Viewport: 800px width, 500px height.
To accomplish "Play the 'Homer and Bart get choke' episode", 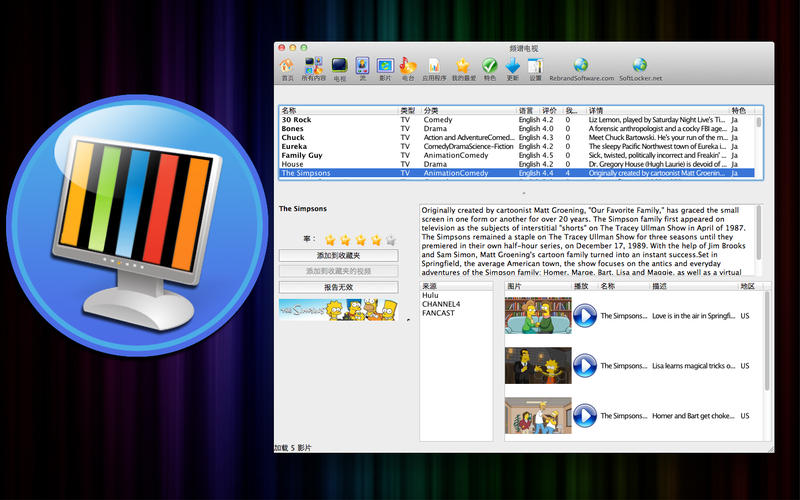I will (585, 416).
